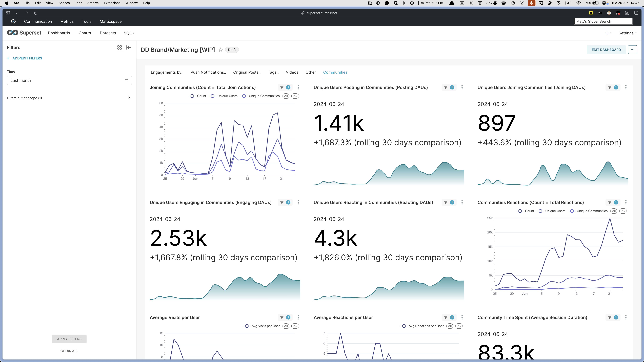Open the SQL dropdown menu
This screenshot has width=644, height=362.
[x=129, y=33]
